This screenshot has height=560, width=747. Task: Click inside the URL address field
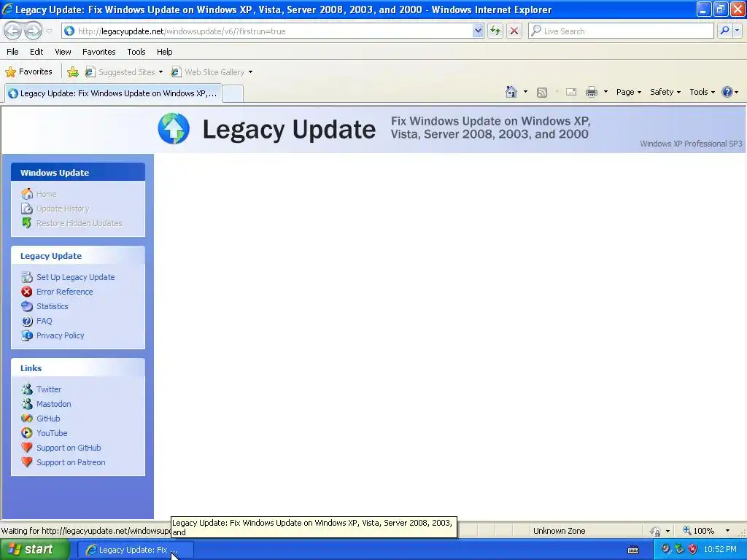274,31
